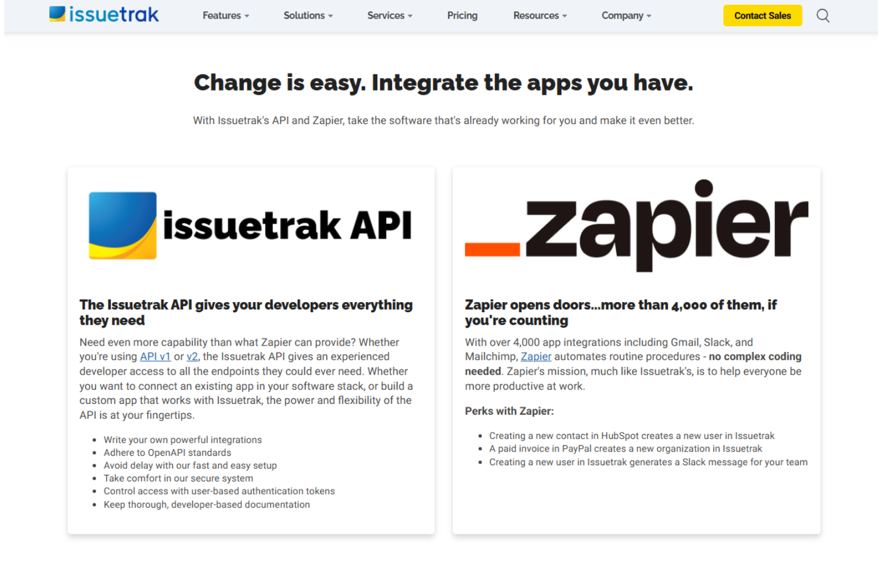Open the Company dropdown menu

click(x=626, y=15)
